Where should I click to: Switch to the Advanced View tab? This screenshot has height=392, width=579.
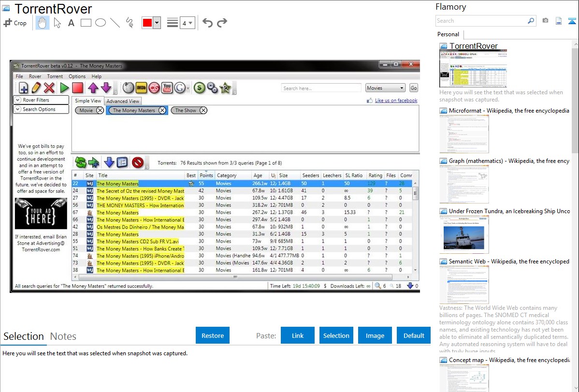[x=123, y=101]
